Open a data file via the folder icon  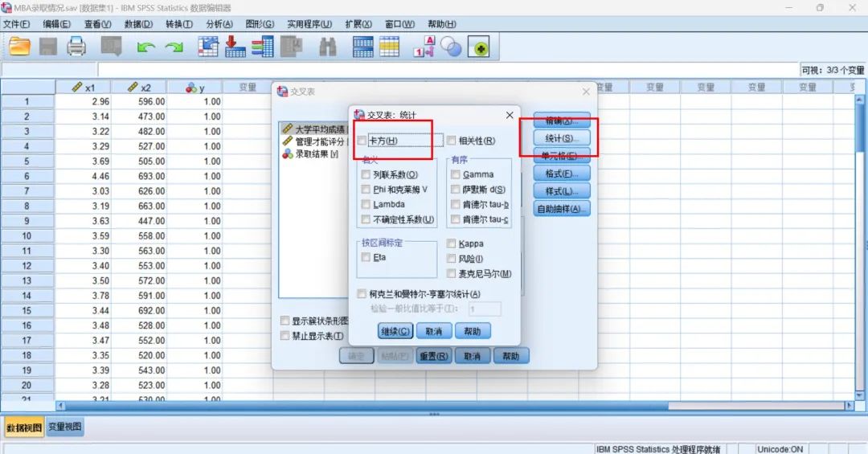[20, 47]
